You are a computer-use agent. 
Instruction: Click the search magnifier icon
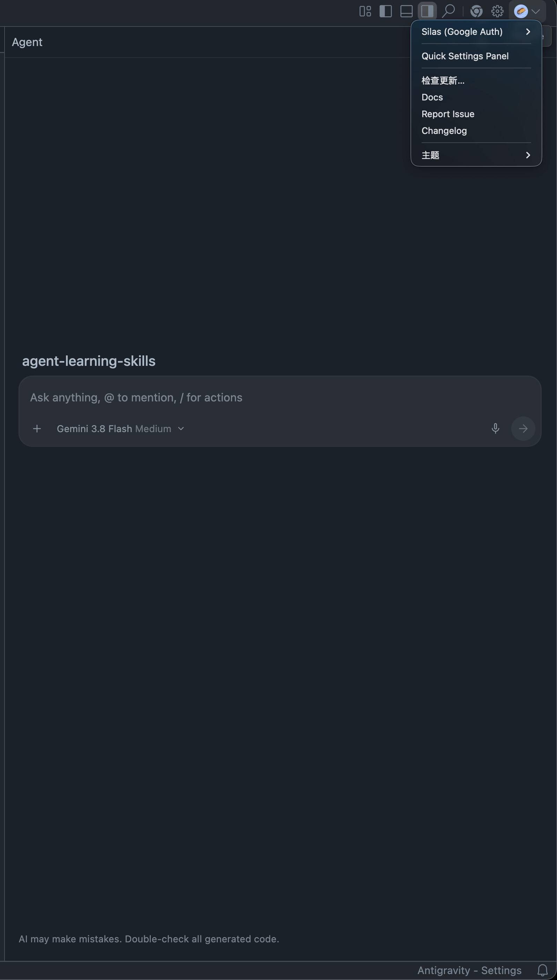[448, 11]
